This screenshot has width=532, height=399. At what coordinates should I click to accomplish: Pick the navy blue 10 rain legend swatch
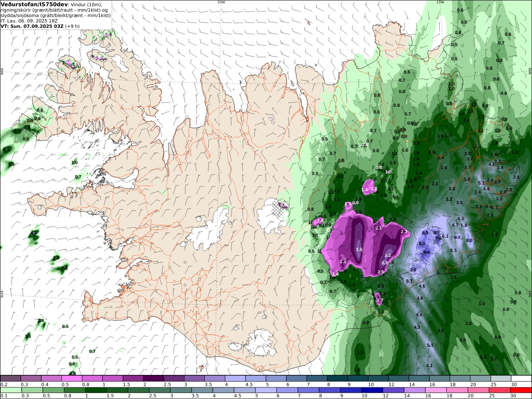click(371, 390)
